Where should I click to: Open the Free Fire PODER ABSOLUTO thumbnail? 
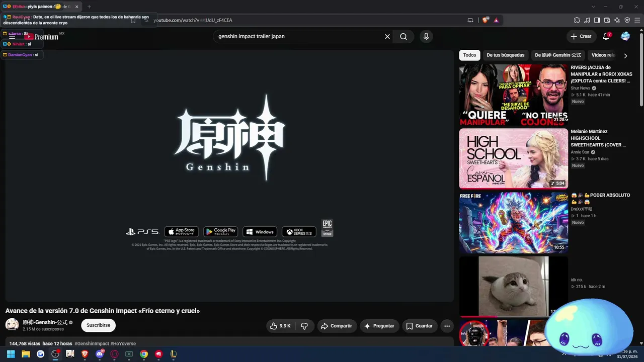click(x=514, y=223)
